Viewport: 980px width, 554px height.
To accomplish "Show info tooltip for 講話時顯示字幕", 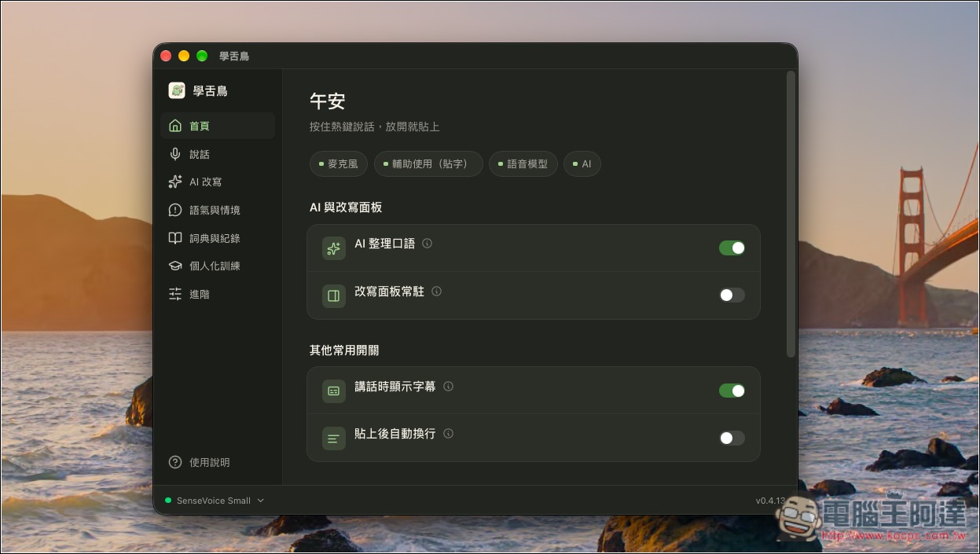I will tap(449, 386).
